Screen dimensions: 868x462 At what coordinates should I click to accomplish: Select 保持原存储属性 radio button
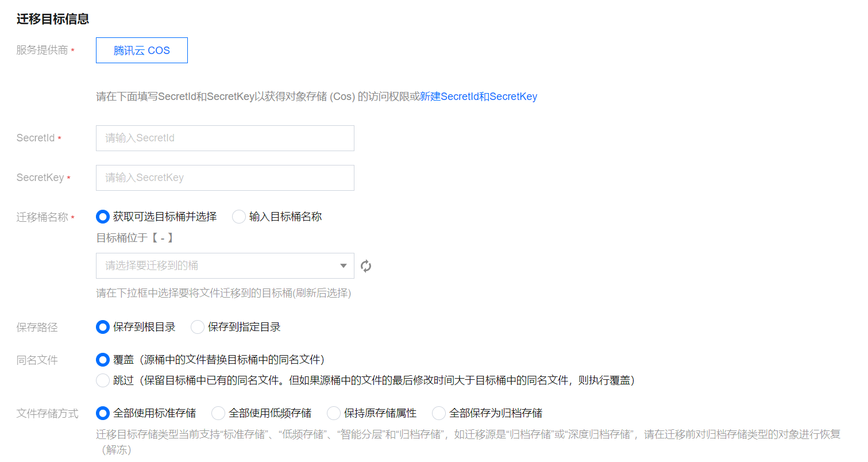334,413
